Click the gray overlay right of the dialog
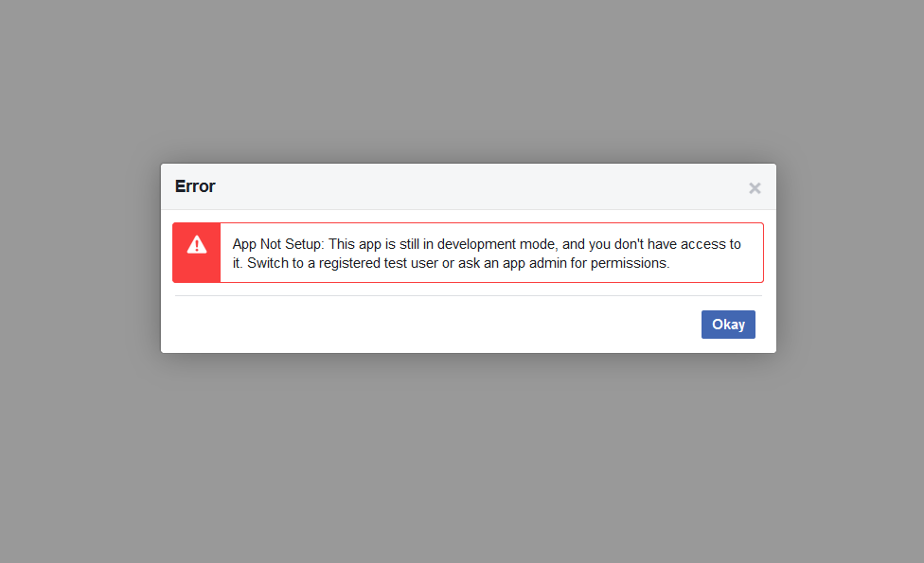 pyautogui.click(x=850, y=258)
